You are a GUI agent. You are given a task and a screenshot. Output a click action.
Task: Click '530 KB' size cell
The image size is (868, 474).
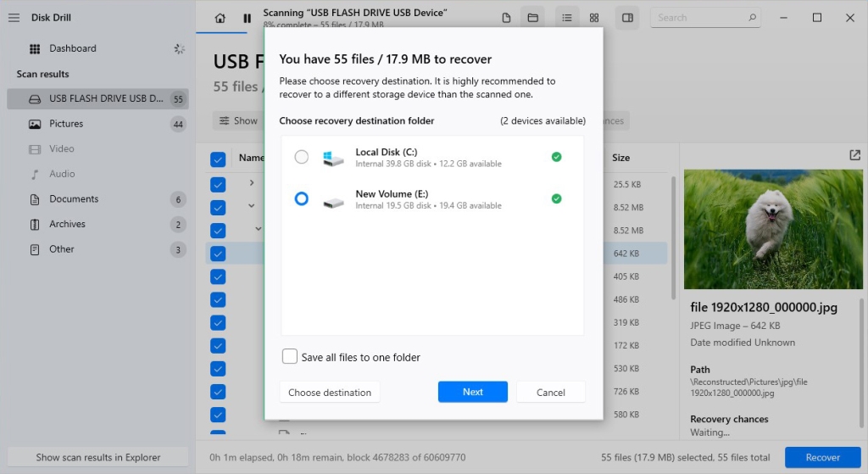click(626, 369)
